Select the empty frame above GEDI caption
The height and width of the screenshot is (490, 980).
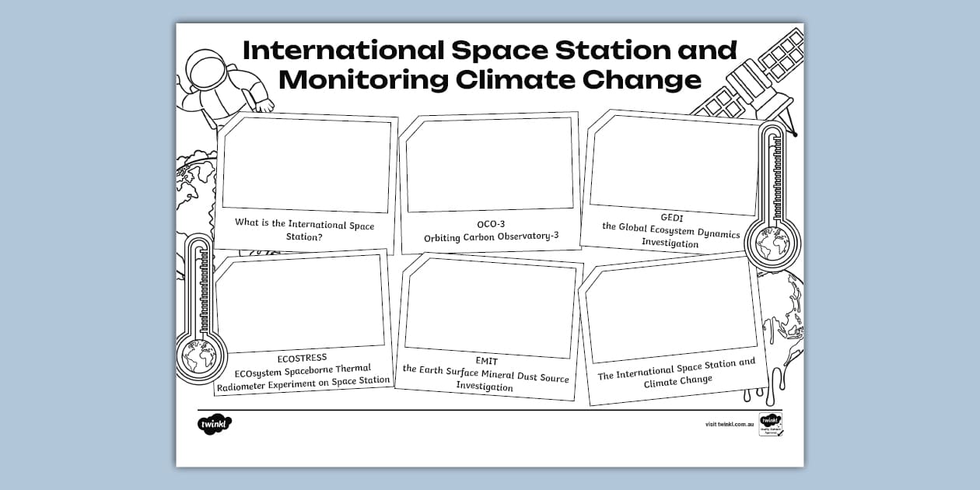click(674, 165)
